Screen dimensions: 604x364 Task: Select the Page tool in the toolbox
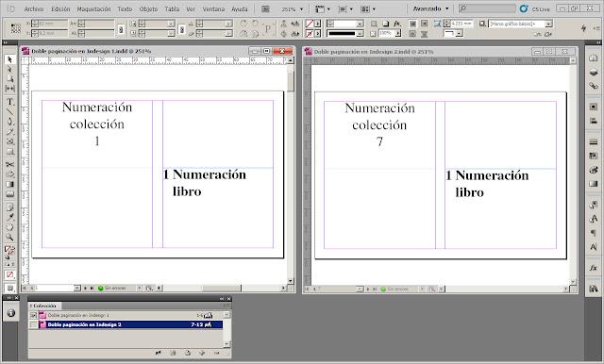[10, 79]
